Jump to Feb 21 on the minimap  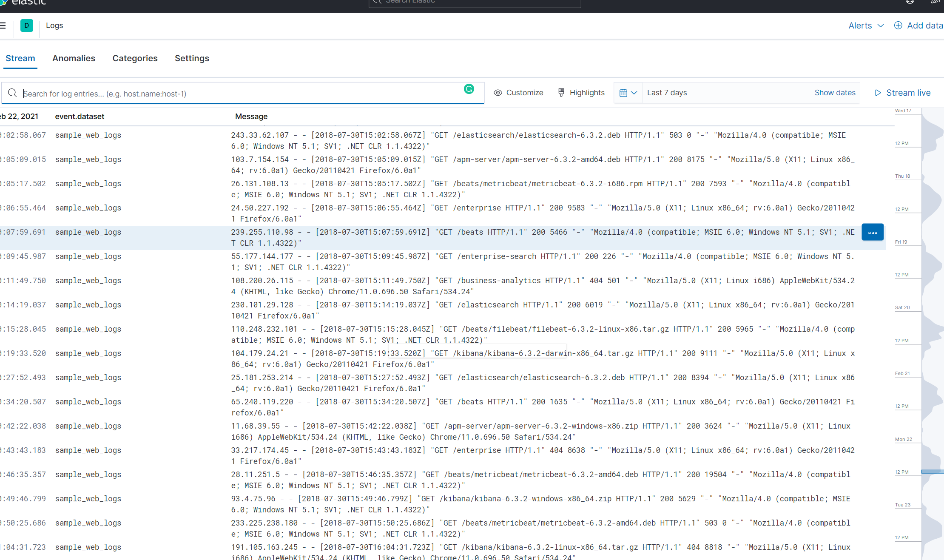(902, 373)
